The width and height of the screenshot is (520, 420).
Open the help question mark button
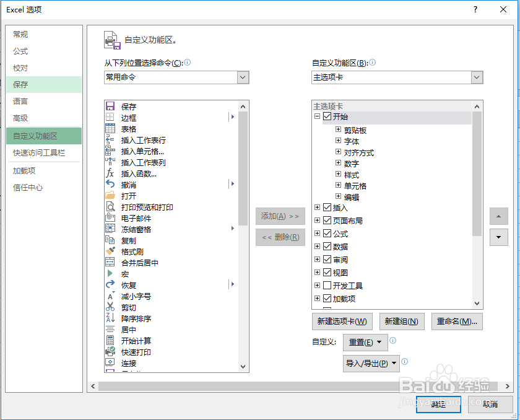pyautogui.click(x=475, y=9)
